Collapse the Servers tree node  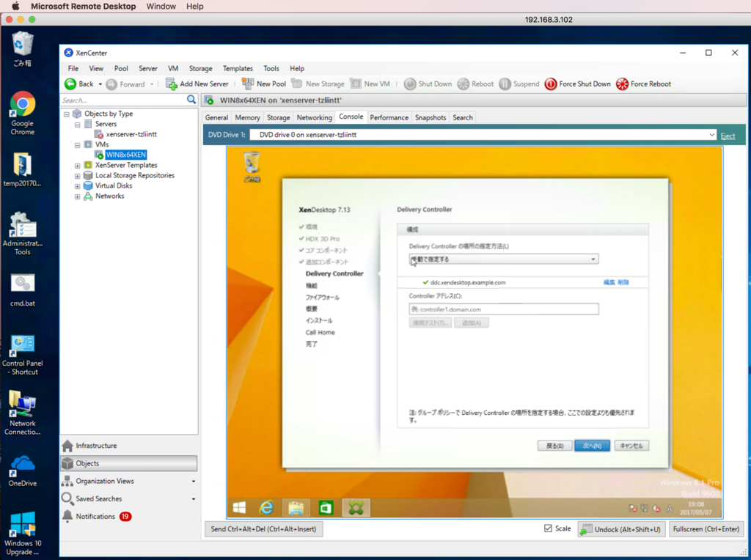77,125
